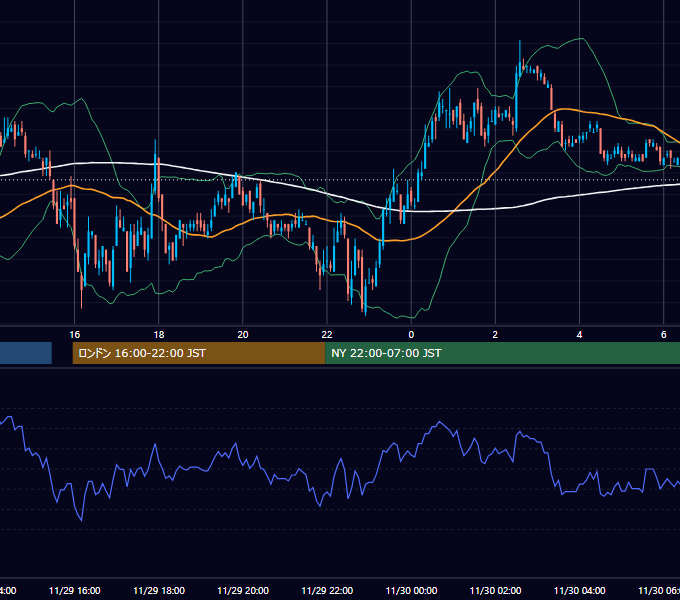Click the 11/30 00:00 date label
680x600 pixels.
[411, 590]
